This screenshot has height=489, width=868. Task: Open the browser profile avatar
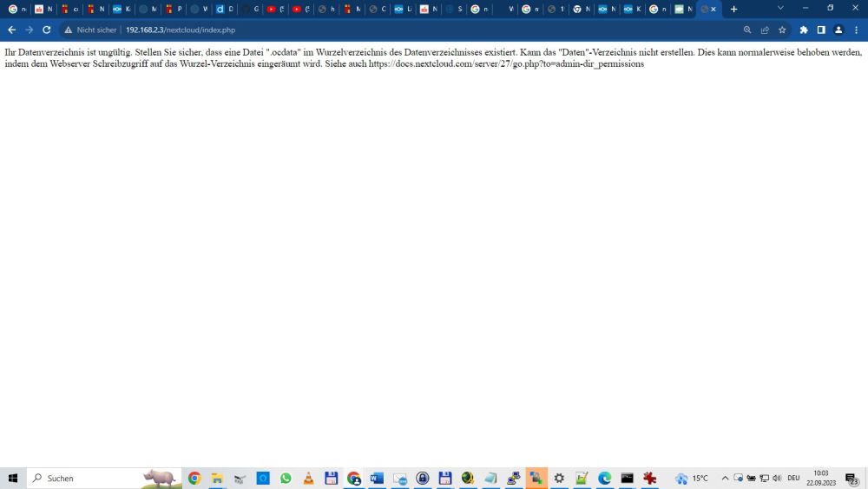click(x=838, y=30)
